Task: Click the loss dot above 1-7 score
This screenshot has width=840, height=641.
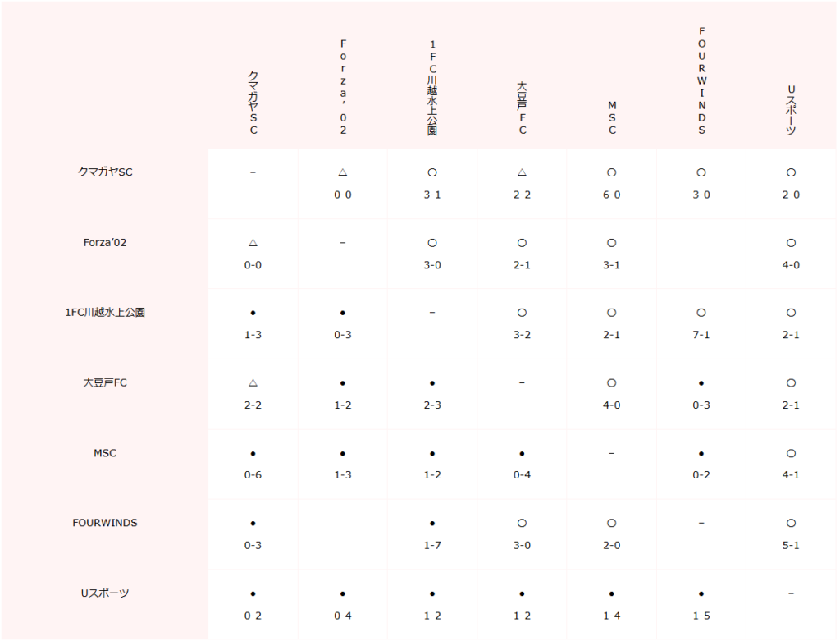Action: 432,523
